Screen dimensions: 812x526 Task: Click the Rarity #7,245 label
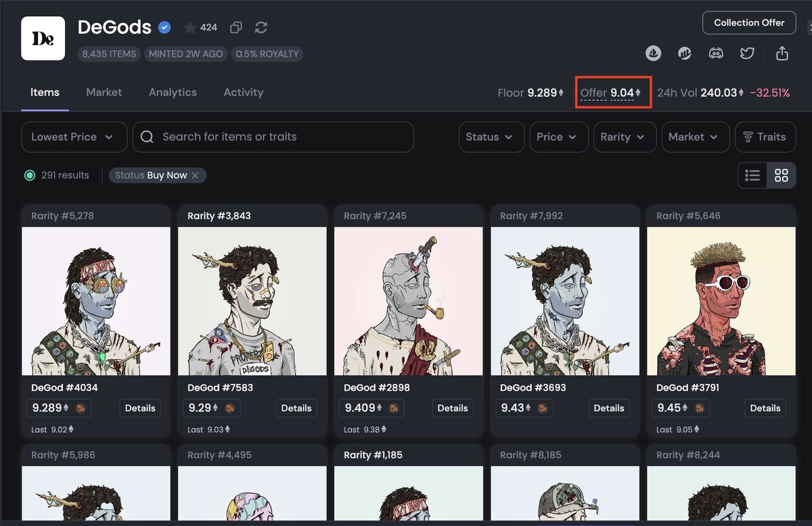coord(375,216)
